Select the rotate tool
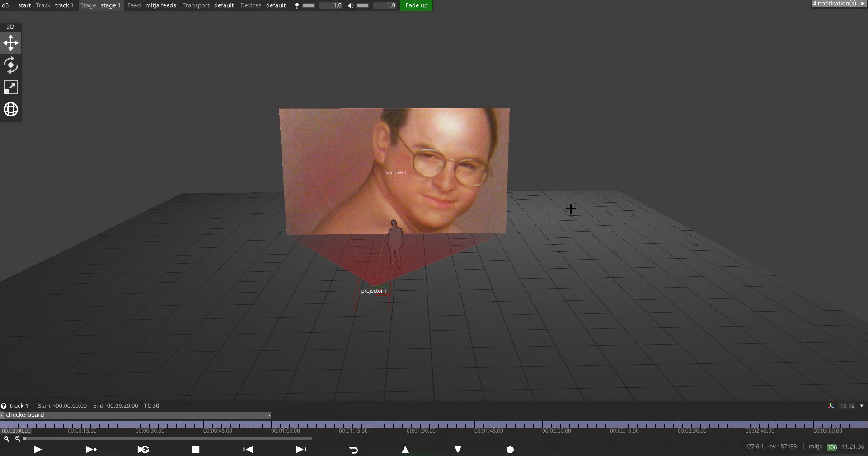This screenshot has width=868, height=456. [x=11, y=65]
